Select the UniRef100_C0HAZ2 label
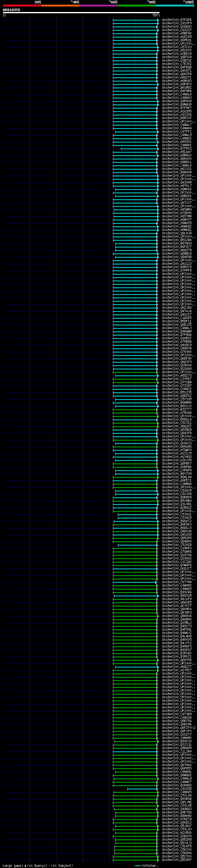Screen dimensions: 197x868 pyautogui.click(x=176, y=389)
